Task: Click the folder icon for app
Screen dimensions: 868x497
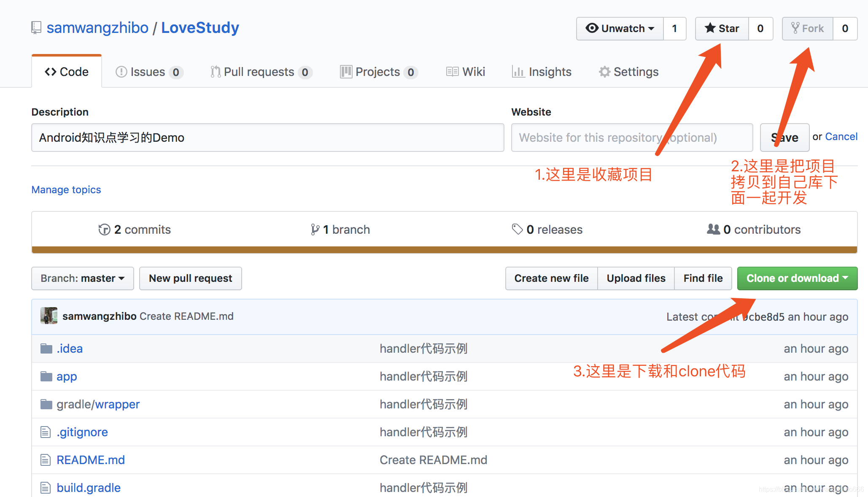Action: coord(46,376)
